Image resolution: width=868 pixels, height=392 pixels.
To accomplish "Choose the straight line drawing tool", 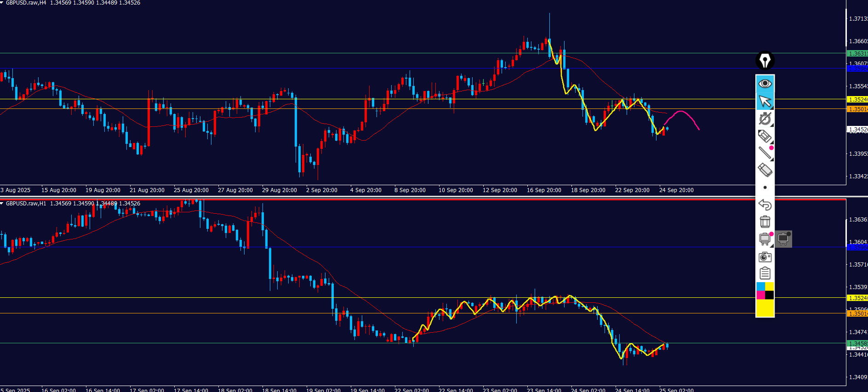I will coord(765,153).
